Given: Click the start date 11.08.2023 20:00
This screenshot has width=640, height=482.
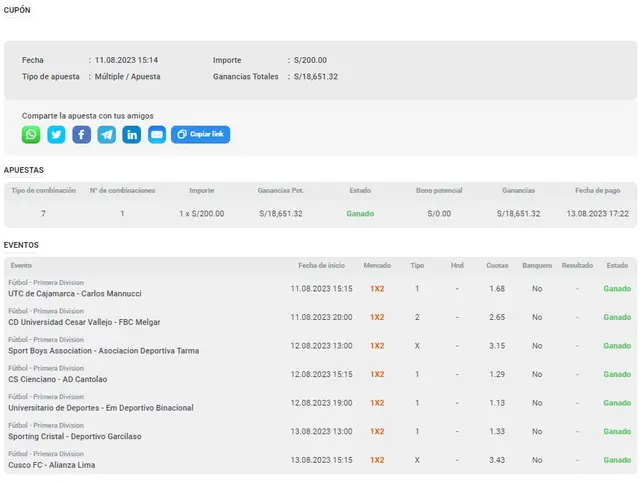Looking at the screenshot, I should 321,317.
